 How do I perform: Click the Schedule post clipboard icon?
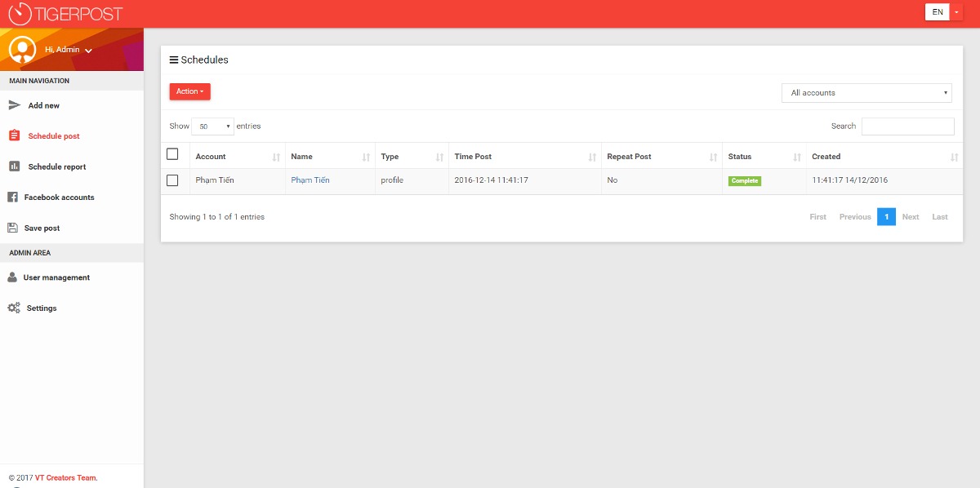pyautogui.click(x=14, y=136)
